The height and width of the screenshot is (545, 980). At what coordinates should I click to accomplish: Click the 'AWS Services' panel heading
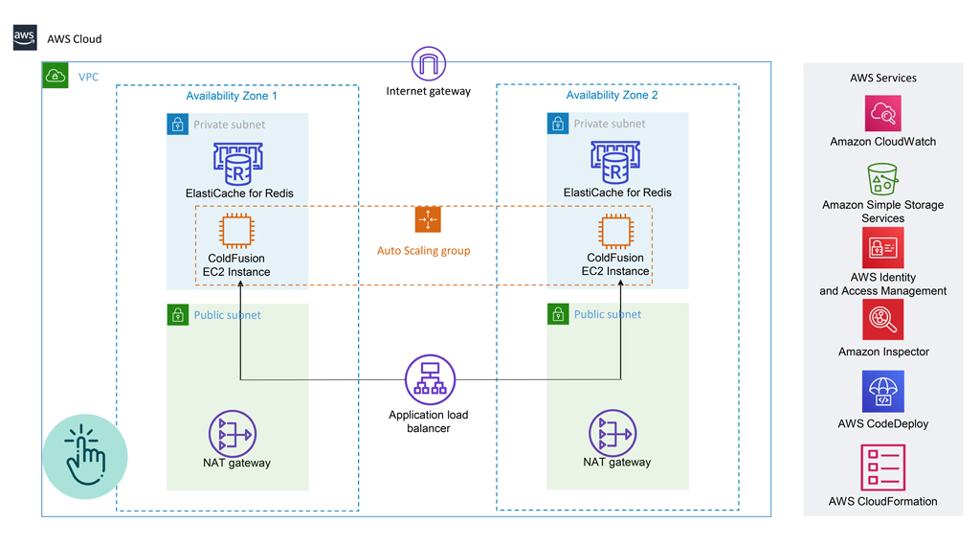(883, 79)
